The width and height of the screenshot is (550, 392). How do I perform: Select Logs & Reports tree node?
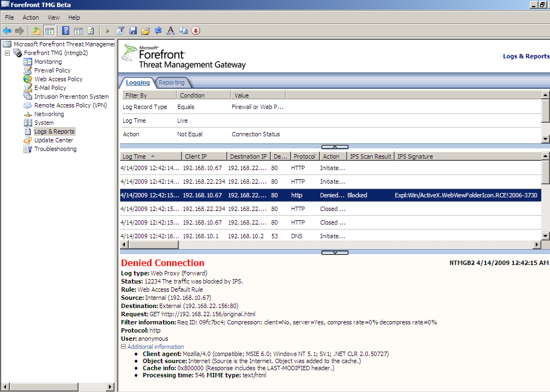(55, 131)
